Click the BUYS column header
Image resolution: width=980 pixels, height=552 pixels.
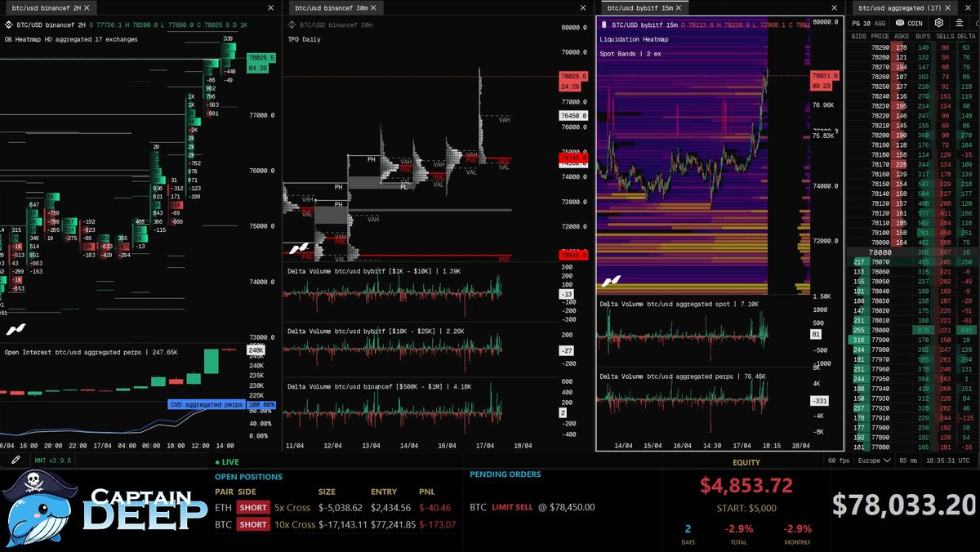923,36
